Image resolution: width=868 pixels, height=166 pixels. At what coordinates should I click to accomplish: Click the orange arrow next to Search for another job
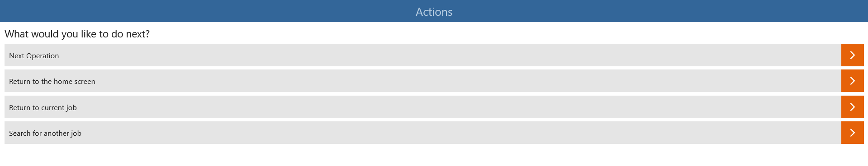(852, 133)
